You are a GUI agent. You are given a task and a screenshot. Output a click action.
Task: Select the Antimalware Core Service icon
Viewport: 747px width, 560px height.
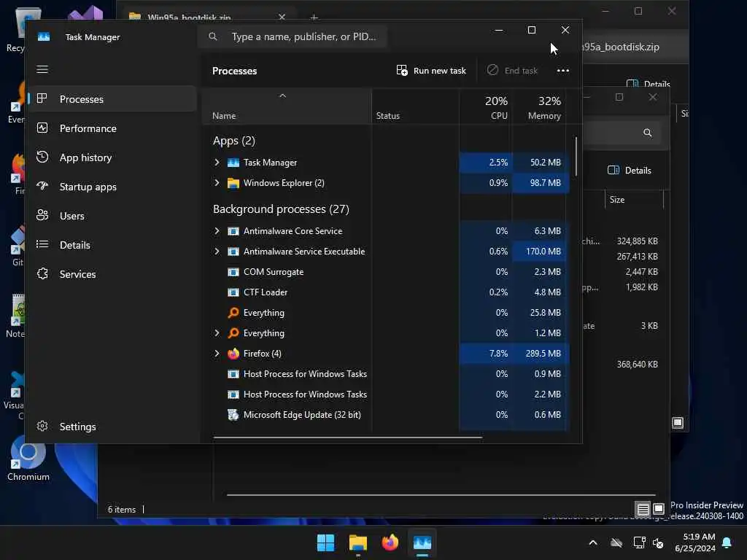click(x=233, y=231)
